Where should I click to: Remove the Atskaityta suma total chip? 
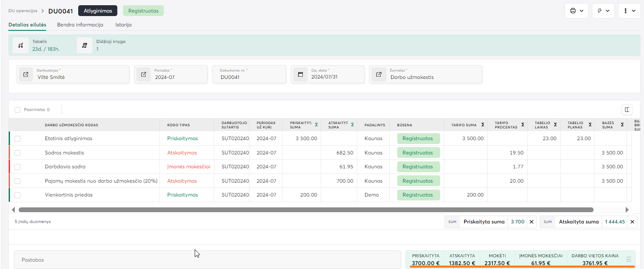(632, 222)
